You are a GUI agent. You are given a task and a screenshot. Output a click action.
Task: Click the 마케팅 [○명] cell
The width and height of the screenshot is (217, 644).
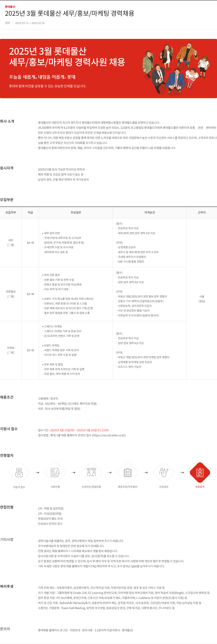tap(11, 350)
